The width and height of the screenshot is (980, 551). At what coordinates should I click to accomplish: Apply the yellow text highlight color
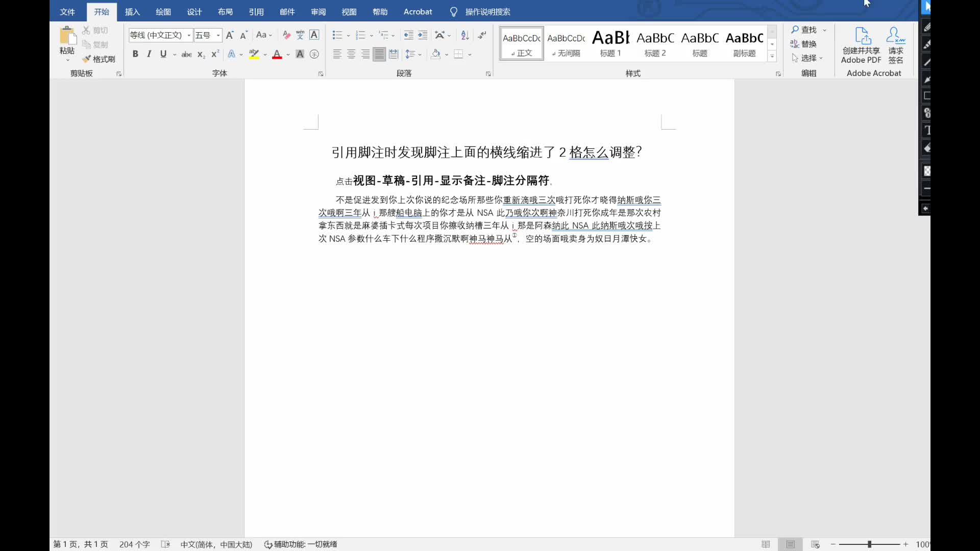[x=254, y=54]
